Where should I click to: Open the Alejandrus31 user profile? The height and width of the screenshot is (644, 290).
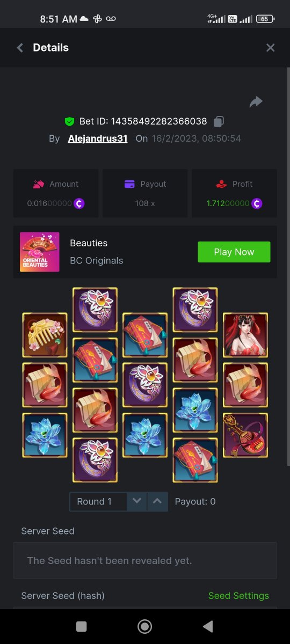[x=98, y=138]
